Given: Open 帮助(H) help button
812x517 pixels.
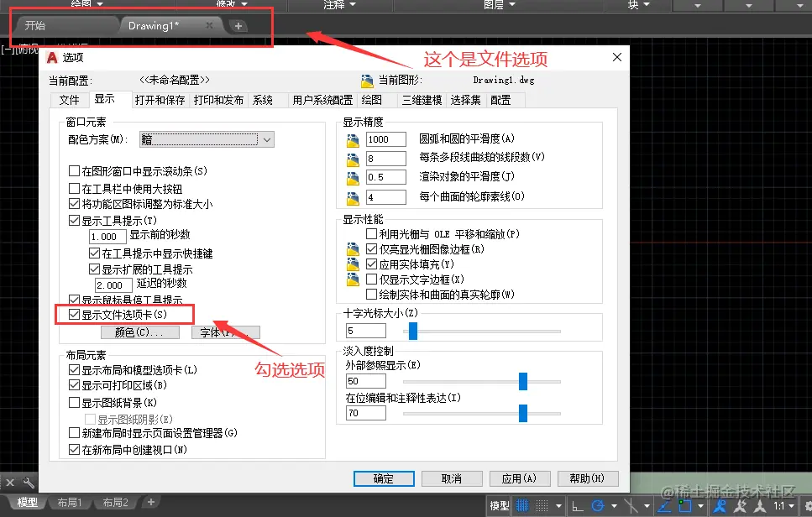Looking at the screenshot, I should point(587,478).
